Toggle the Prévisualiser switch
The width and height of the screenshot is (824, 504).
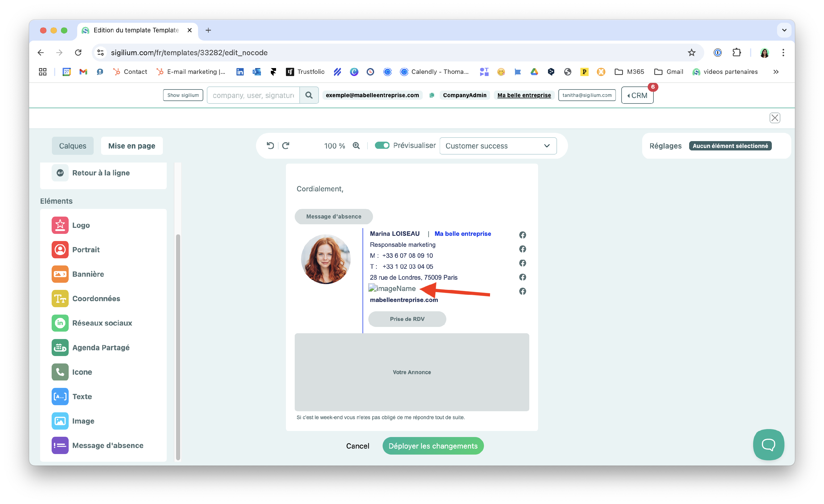(382, 146)
